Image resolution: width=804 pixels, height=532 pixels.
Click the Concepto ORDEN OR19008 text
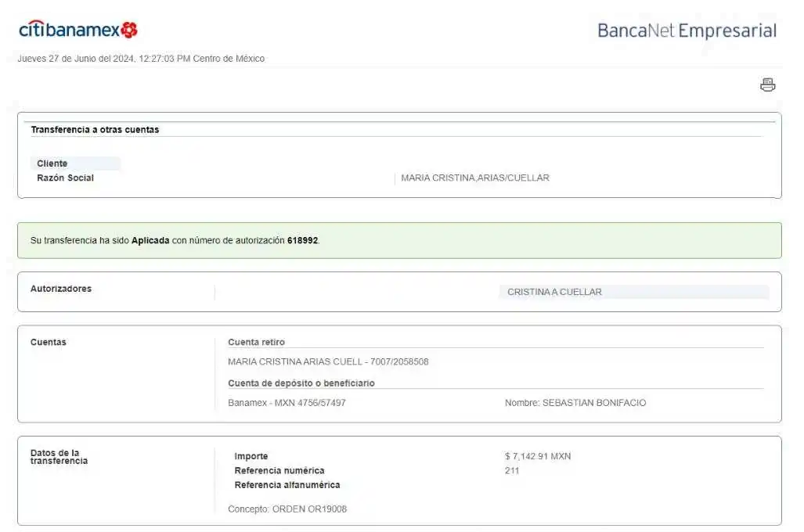(287, 509)
